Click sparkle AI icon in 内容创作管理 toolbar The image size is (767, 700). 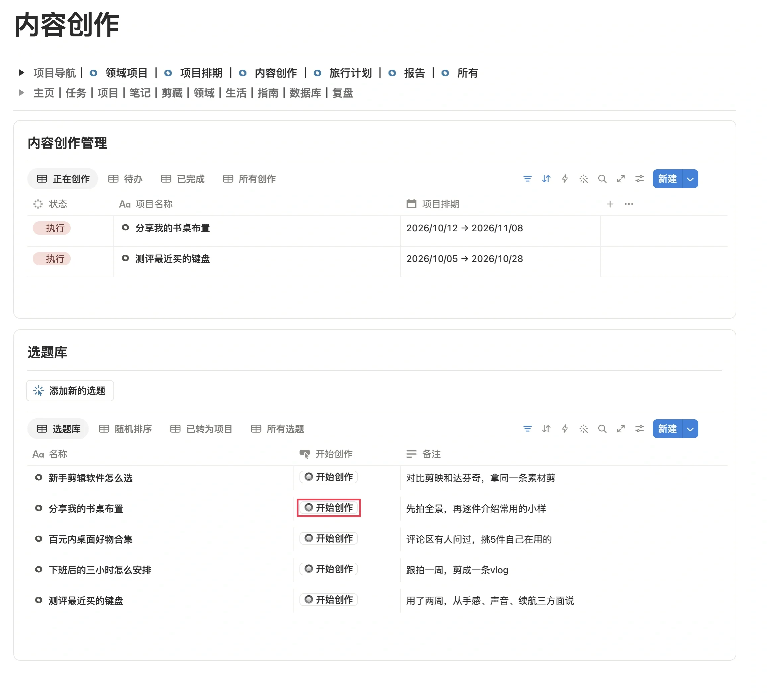pos(583,179)
